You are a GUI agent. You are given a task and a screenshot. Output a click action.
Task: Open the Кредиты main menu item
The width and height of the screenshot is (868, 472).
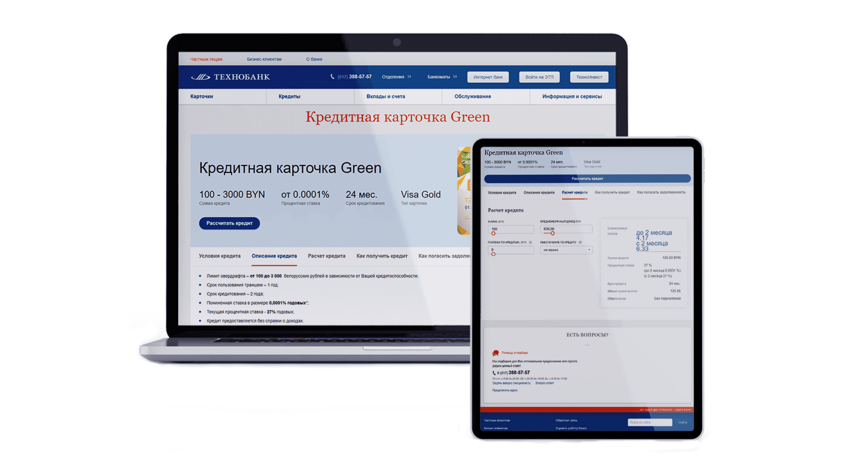(289, 96)
